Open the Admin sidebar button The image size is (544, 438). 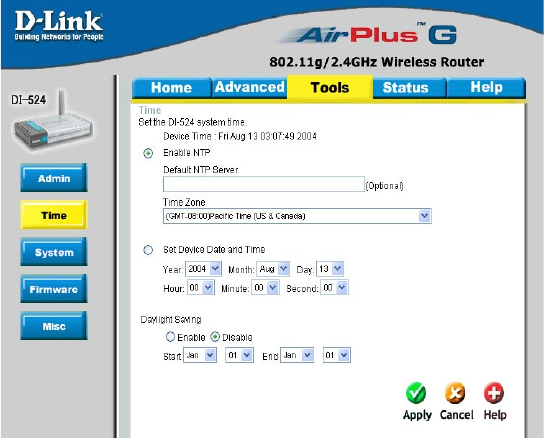click(x=54, y=178)
